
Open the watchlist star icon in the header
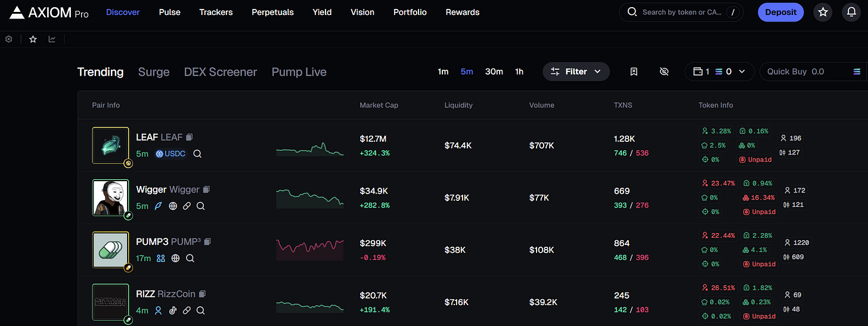coord(823,12)
